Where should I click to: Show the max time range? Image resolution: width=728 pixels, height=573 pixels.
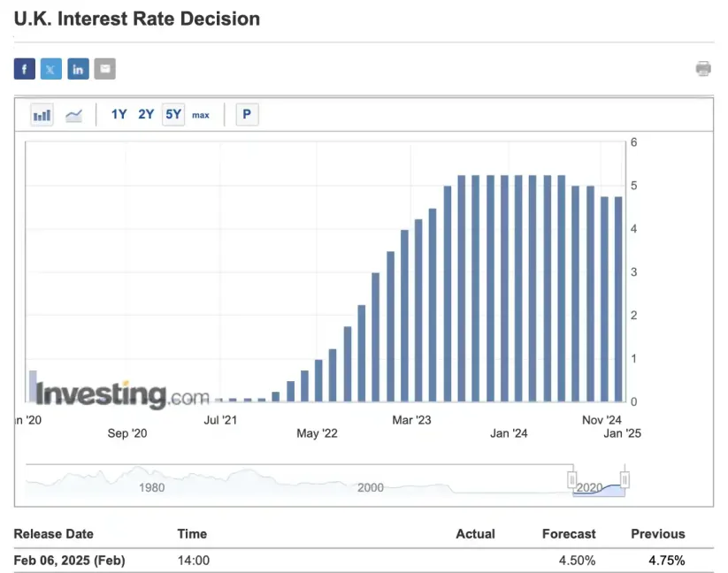(201, 115)
